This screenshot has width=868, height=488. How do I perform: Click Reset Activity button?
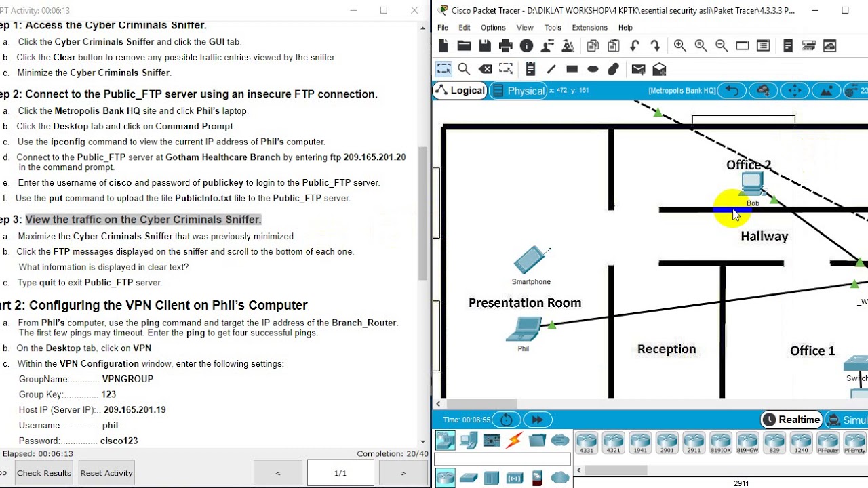coord(106,473)
